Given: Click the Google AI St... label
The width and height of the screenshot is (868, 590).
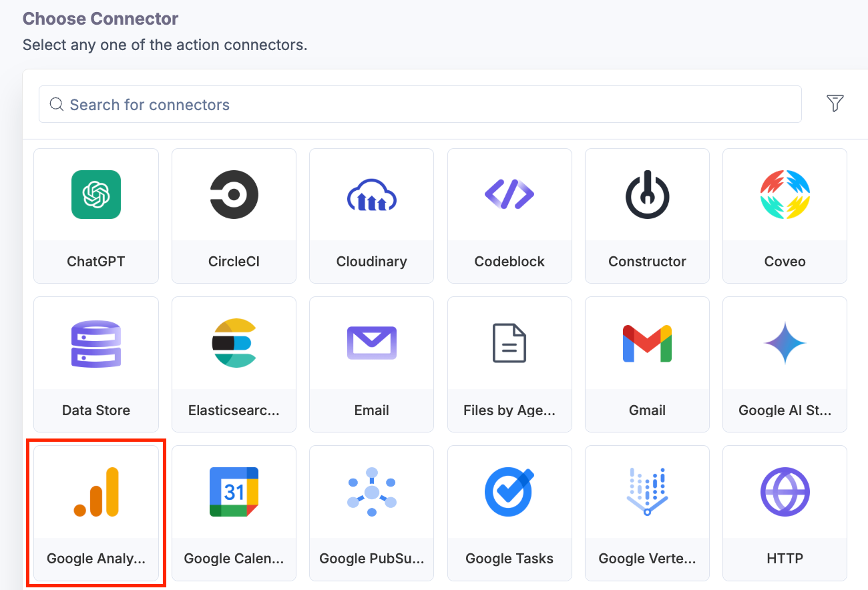Looking at the screenshot, I should point(785,410).
